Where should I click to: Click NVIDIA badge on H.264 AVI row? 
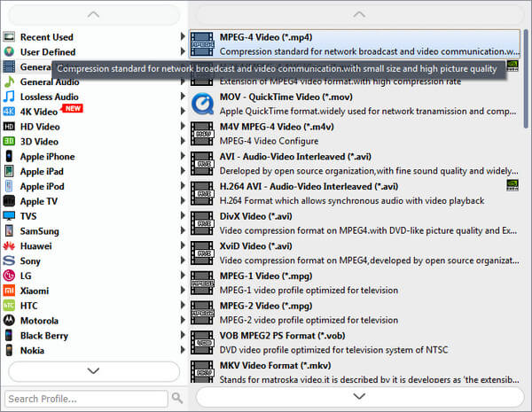(512, 185)
